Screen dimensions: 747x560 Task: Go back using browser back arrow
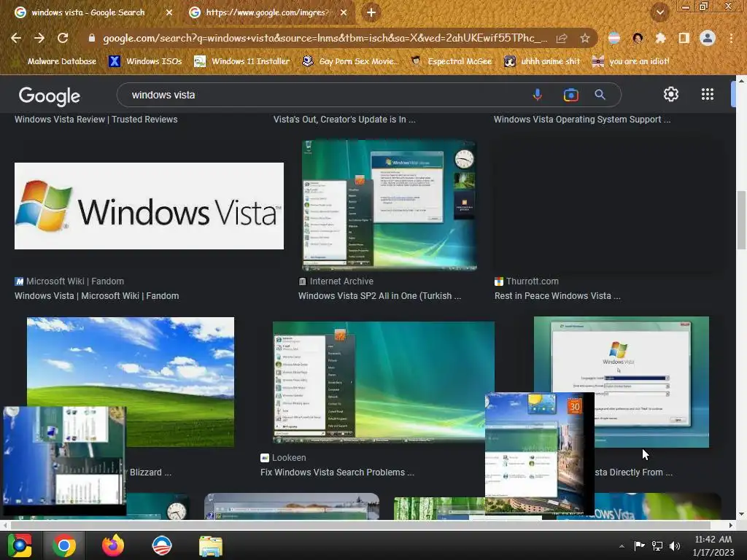pos(16,38)
